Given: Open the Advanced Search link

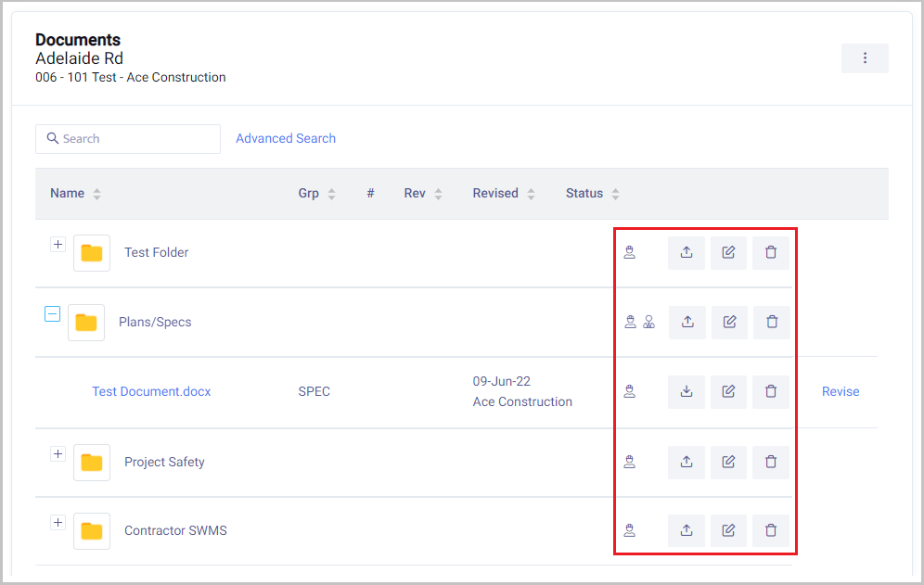Looking at the screenshot, I should point(286,138).
